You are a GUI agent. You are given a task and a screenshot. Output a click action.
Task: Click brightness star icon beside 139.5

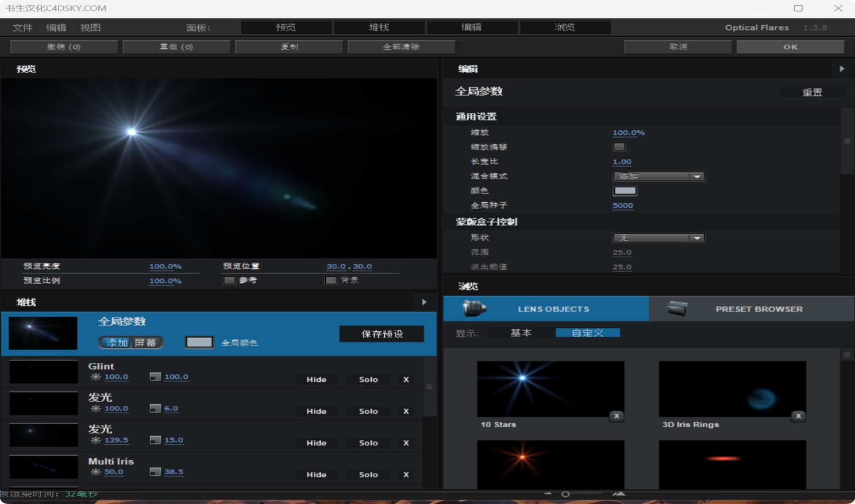95,440
